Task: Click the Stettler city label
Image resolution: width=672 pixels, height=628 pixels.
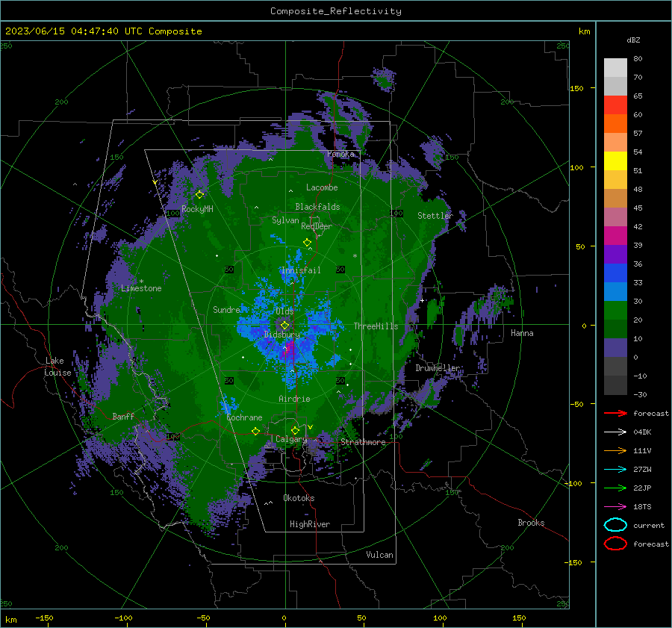Action: (435, 216)
